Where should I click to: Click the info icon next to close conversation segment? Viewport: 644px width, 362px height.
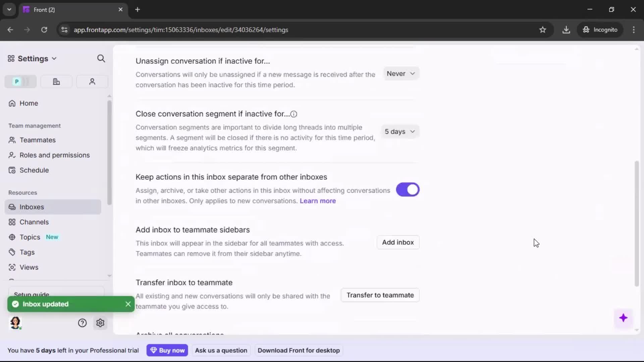point(294,114)
